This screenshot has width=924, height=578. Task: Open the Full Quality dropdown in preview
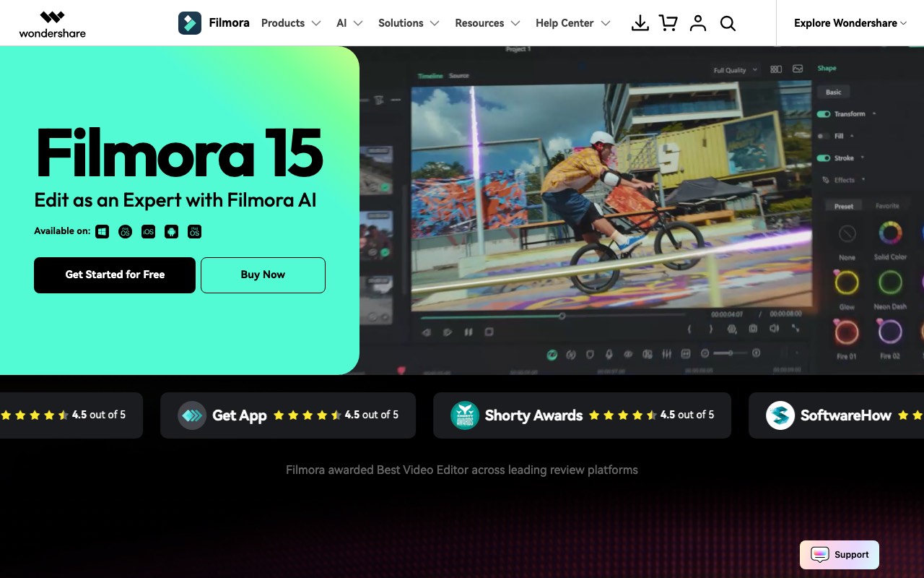(735, 70)
